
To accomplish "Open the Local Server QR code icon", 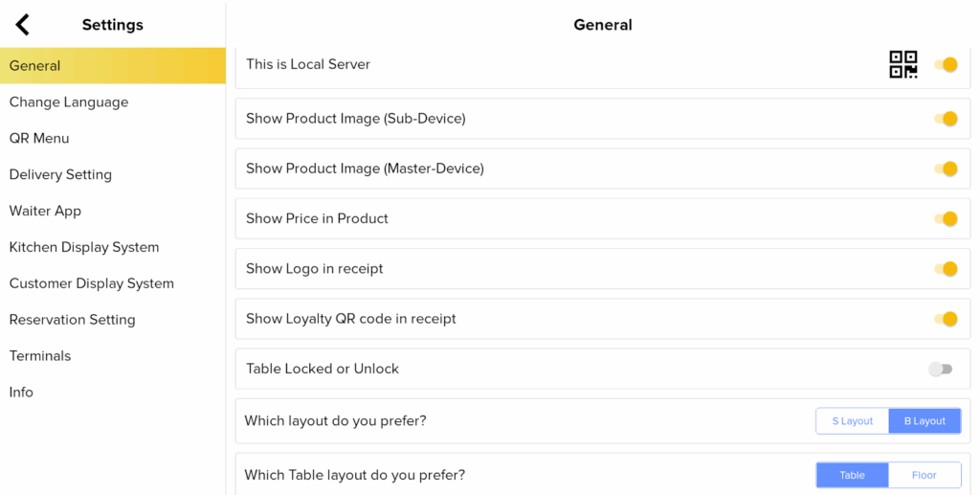I will [x=902, y=65].
